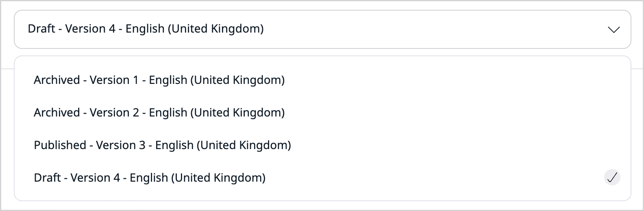This screenshot has height=211, width=644.
Task: Click the selected-item tick in the options list
Action: [x=612, y=177]
